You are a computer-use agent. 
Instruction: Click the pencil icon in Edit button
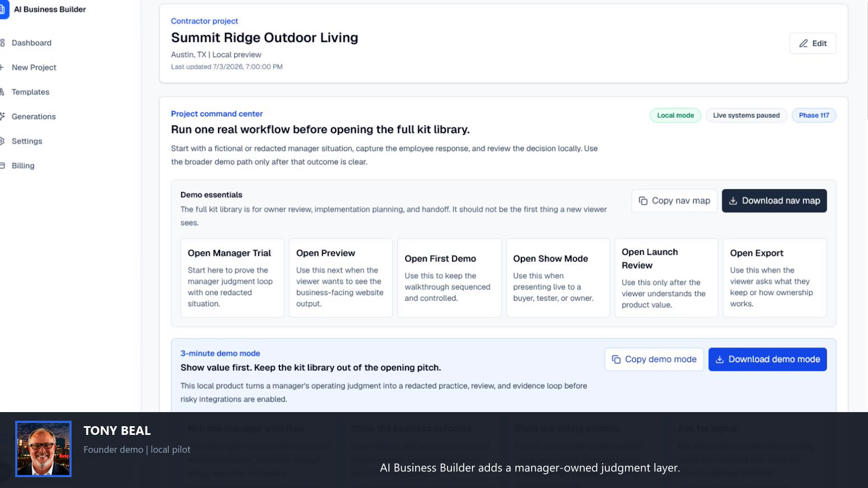[x=803, y=43]
